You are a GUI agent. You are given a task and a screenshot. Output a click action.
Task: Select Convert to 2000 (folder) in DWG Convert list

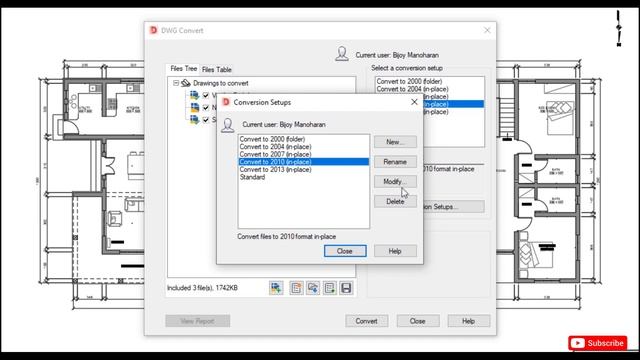click(430, 81)
